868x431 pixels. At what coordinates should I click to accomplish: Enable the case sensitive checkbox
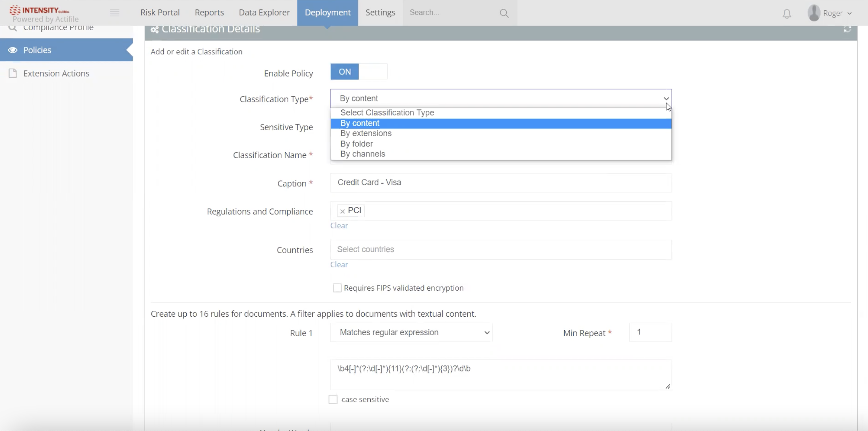(333, 399)
